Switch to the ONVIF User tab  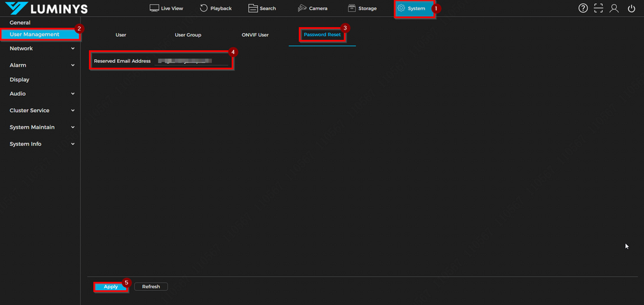click(x=254, y=35)
